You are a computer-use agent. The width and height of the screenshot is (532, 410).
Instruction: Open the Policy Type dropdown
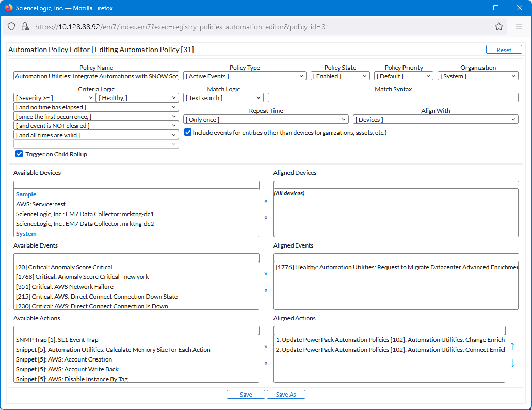[245, 76]
